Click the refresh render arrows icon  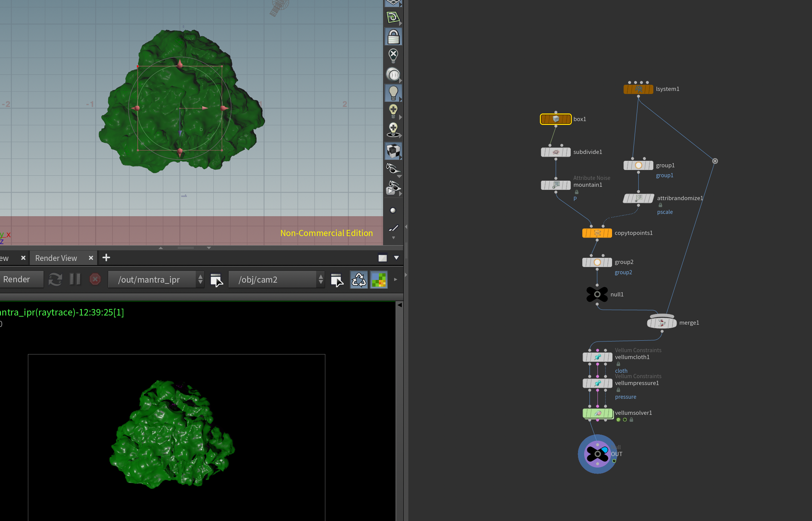55,280
